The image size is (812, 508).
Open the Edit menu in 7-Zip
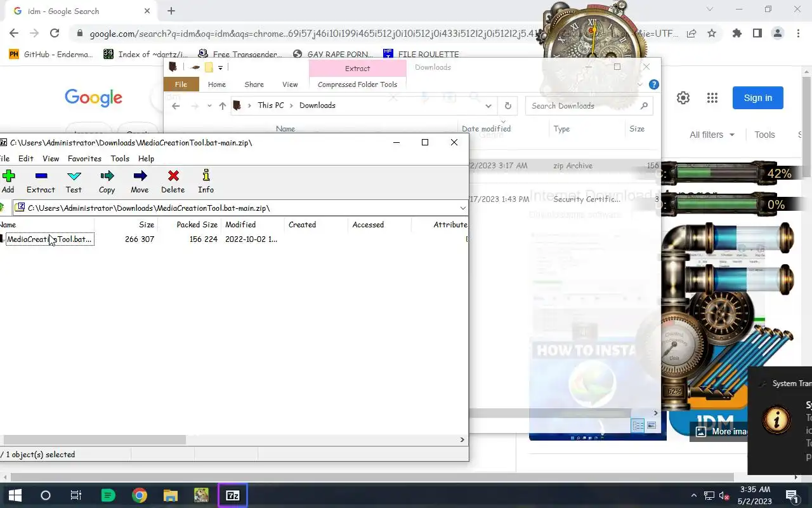pos(26,159)
